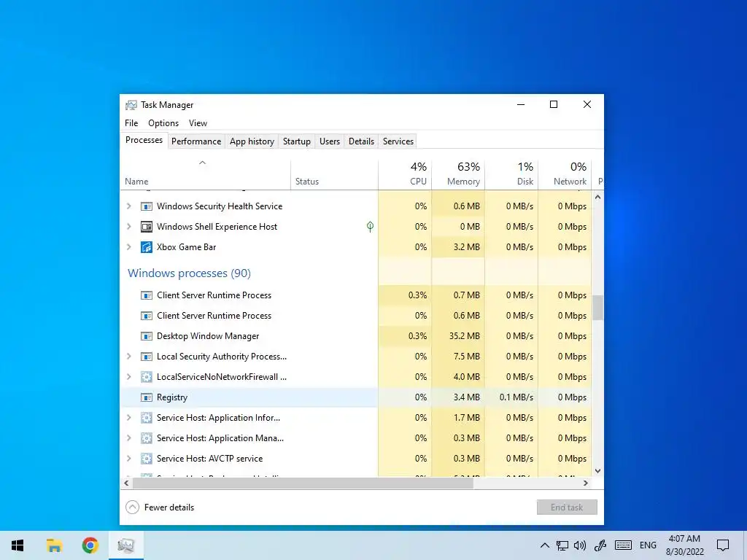Click the LocalServiceNoNetworkFirewall gear icon
This screenshot has width=747, height=560.
point(146,377)
